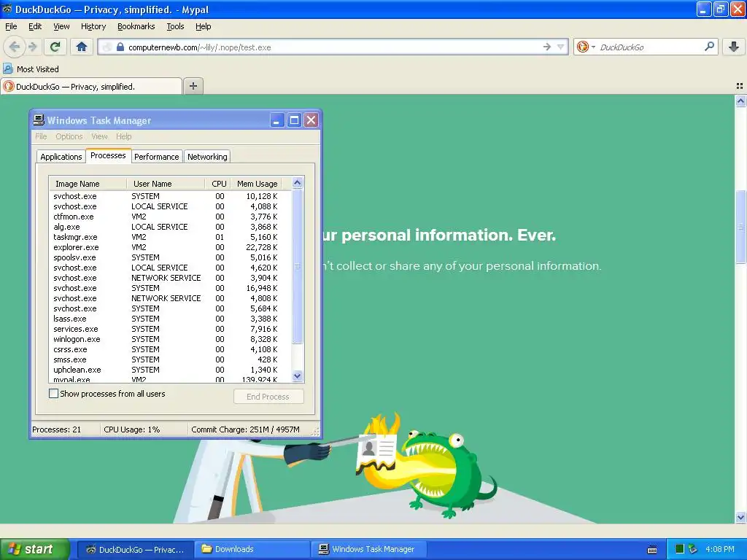The width and height of the screenshot is (747, 560).
Task: Open the browser Tools menu
Action: [x=175, y=26]
